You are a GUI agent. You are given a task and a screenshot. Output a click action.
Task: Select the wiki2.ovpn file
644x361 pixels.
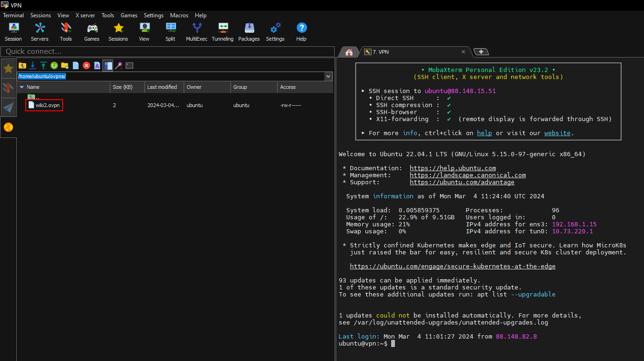coord(47,105)
